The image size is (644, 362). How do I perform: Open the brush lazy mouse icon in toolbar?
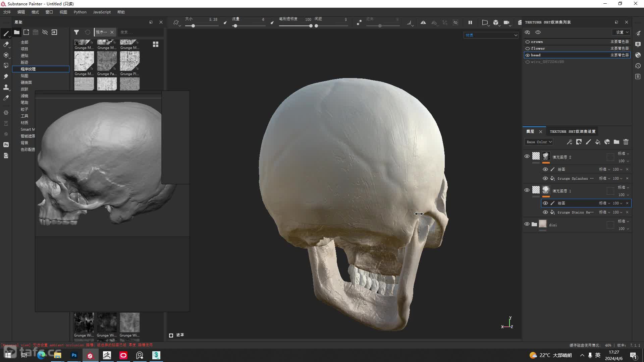click(x=359, y=22)
